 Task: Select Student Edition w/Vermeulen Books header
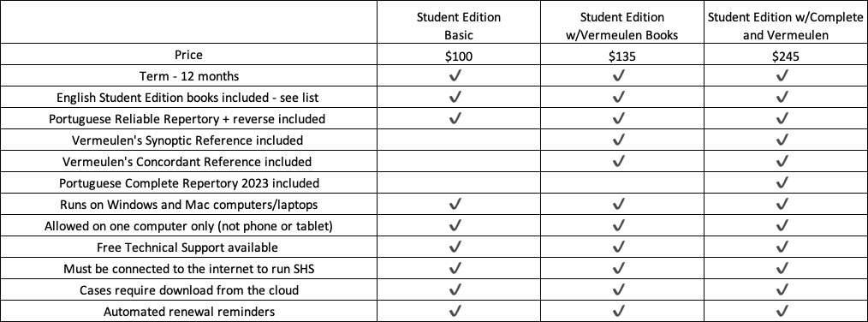[x=621, y=26]
